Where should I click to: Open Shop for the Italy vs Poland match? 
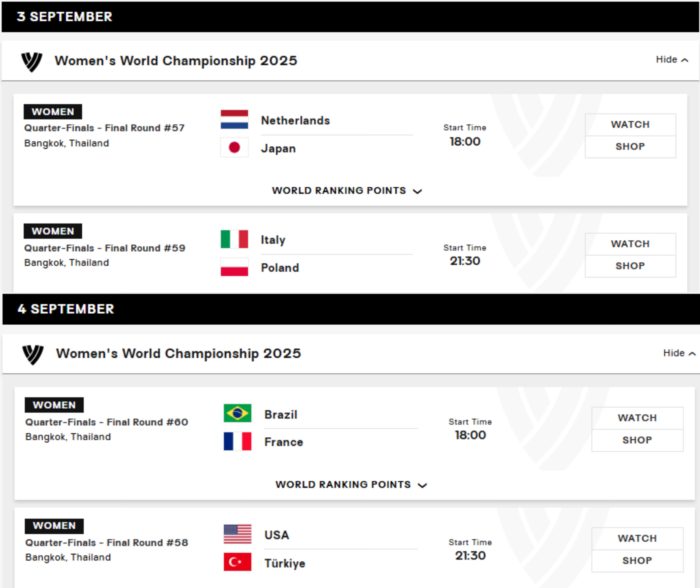[630, 266]
